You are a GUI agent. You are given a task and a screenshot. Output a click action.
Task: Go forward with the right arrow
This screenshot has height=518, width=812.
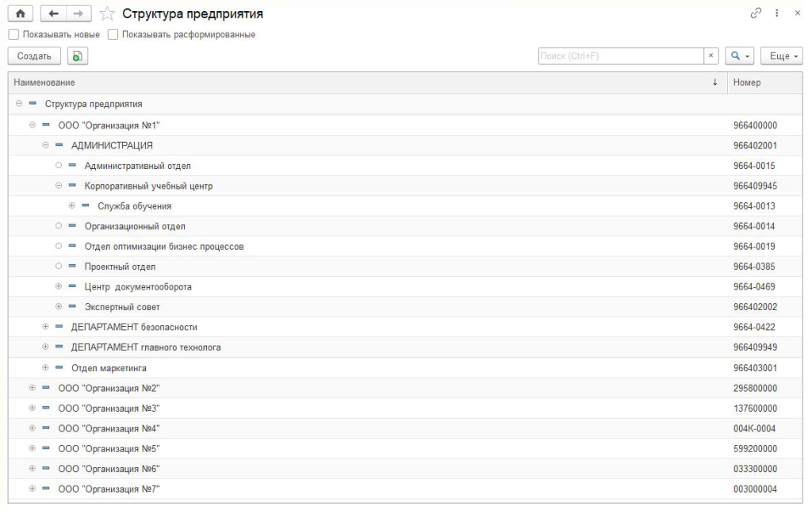pyautogui.click(x=80, y=14)
